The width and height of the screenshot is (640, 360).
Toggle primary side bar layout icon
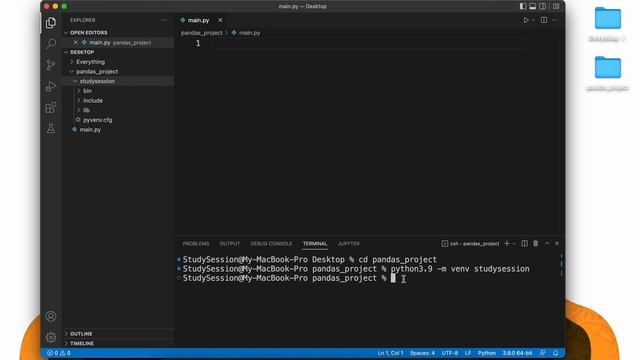(x=522, y=6)
